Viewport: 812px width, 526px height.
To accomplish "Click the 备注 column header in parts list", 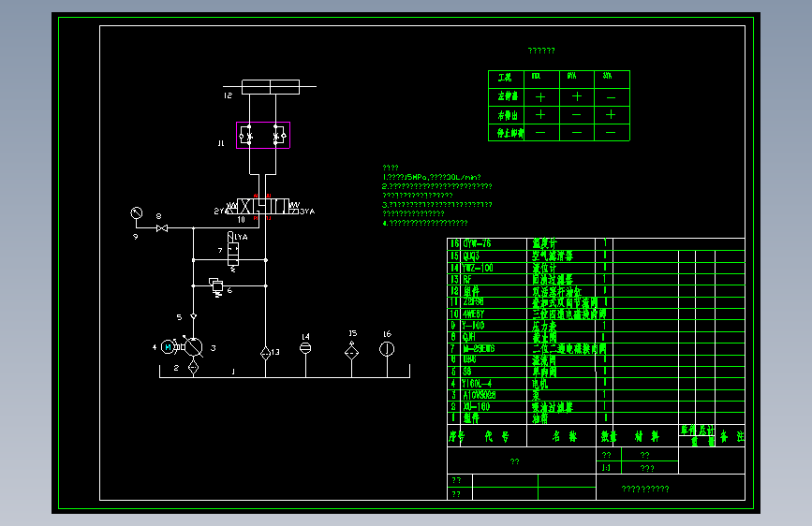I will pos(732,436).
